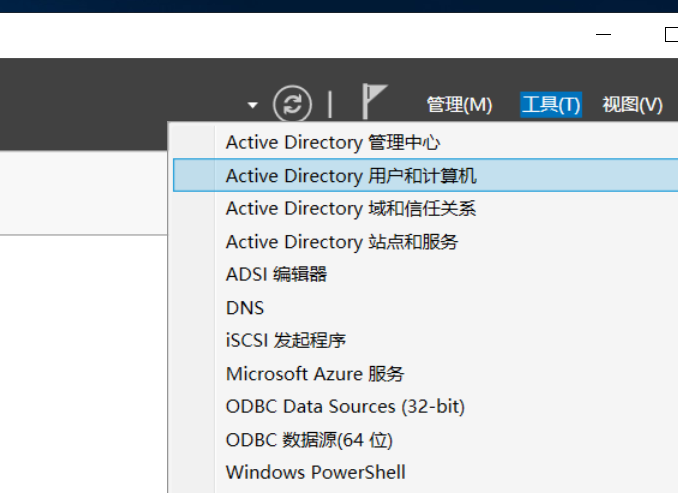Open ODBC 数据源(64 位)
Screen dimensions: 678x493
tap(425, 440)
